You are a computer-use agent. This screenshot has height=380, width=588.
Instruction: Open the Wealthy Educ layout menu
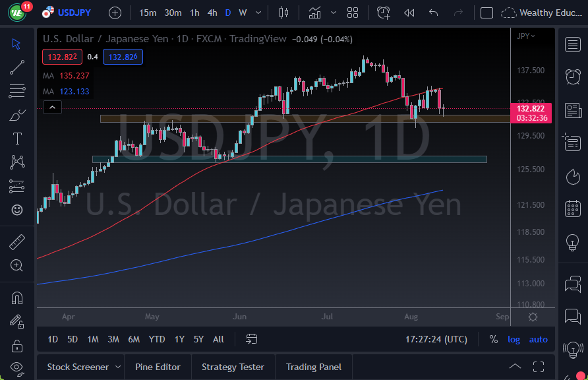(541, 13)
